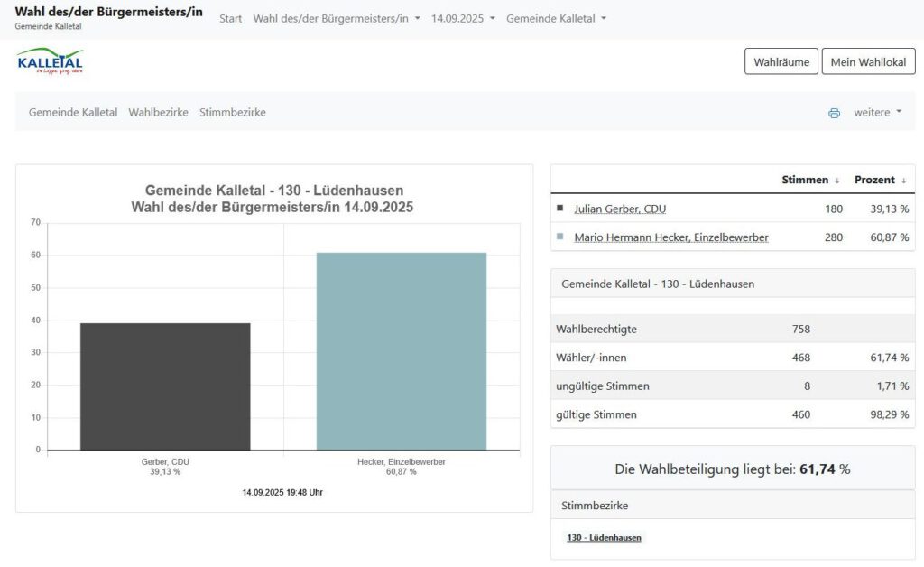Screen dimensions: 924x567
Task: Click the Stimmbezirke panel heading
Action: [595, 505]
